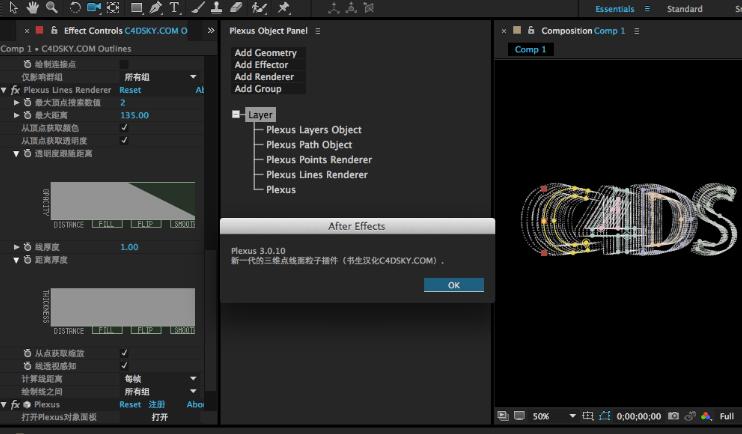
Task: Click Add Geometry in the Plexus Object Panel
Action: pos(265,53)
